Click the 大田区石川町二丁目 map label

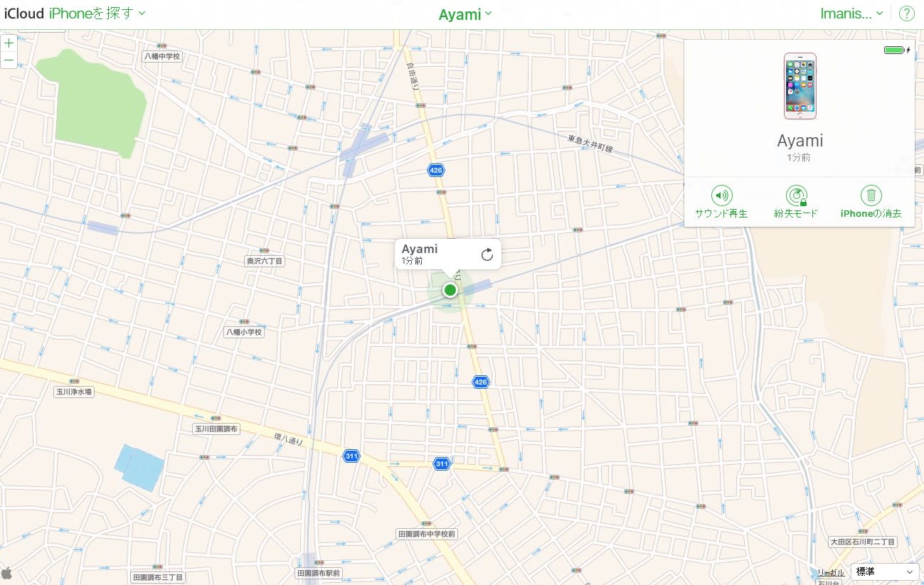tap(864, 542)
